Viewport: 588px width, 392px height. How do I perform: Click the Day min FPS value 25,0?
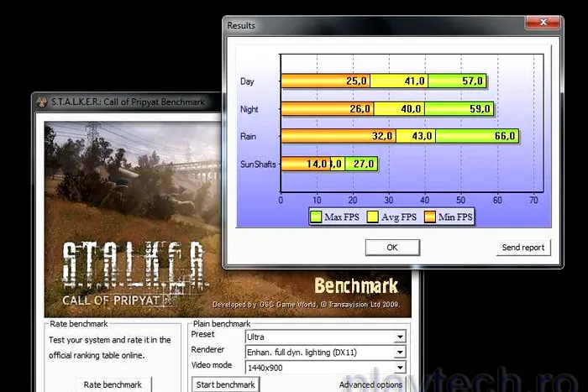click(x=356, y=81)
